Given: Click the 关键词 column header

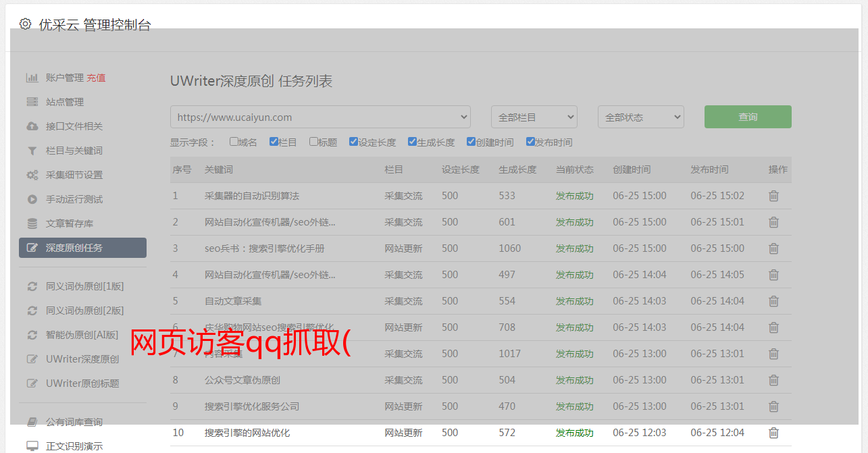Looking at the screenshot, I should tap(219, 169).
